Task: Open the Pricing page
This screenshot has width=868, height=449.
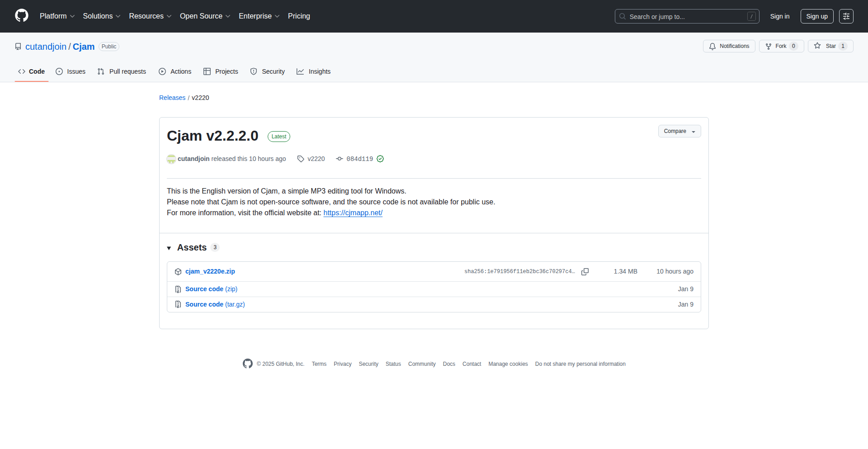Action: 299,16
